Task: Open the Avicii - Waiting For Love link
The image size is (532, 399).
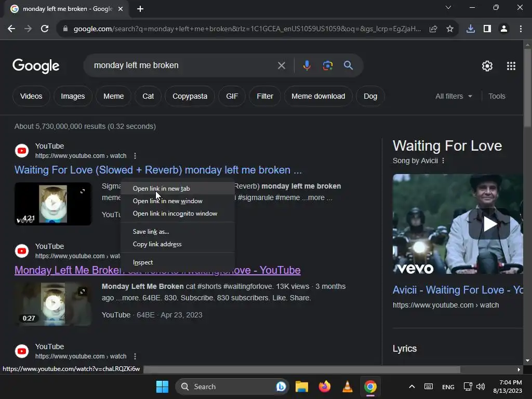Action: (x=458, y=290)
